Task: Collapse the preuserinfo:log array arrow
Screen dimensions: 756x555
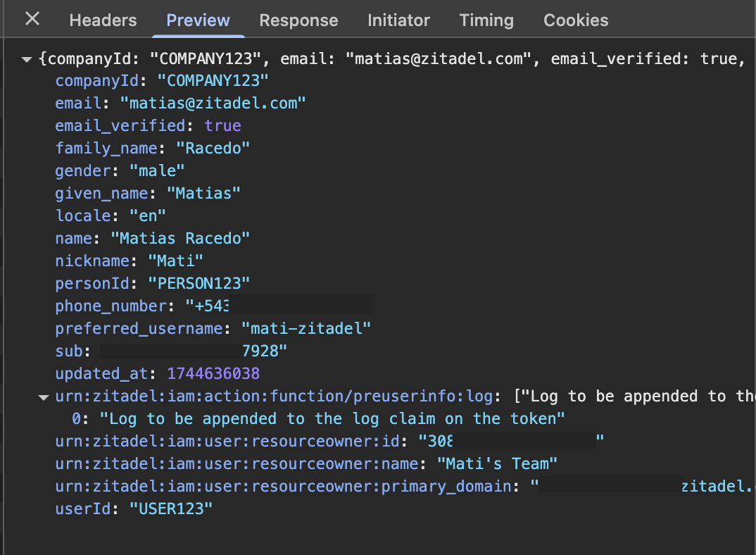Action: coord(44,398)
